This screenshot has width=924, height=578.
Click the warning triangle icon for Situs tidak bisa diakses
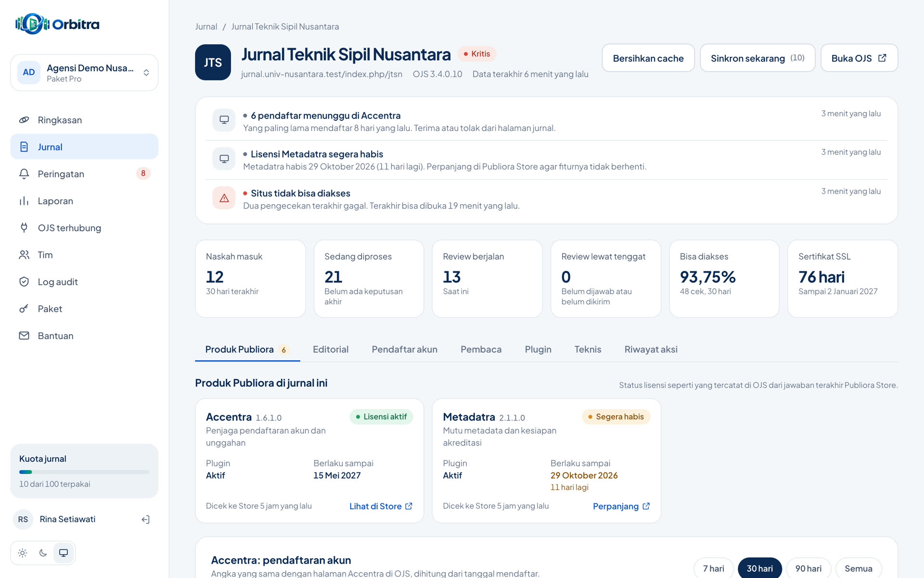224,198
